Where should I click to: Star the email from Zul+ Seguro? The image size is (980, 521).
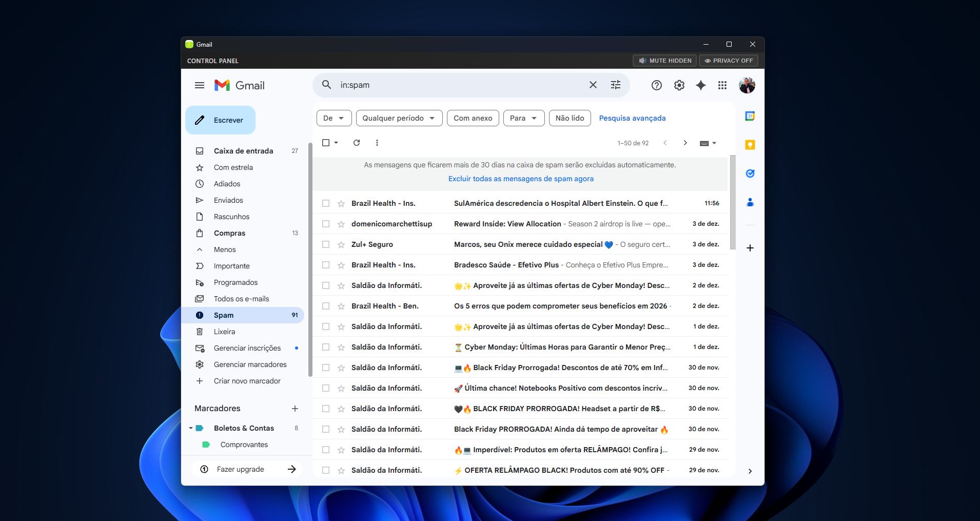pyautogui.click(x=342, y=244)
